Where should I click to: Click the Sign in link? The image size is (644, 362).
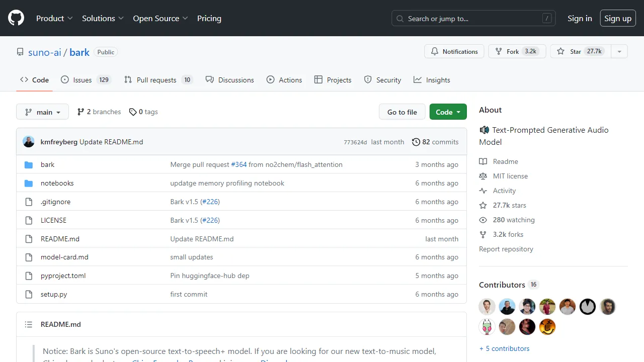580,18
